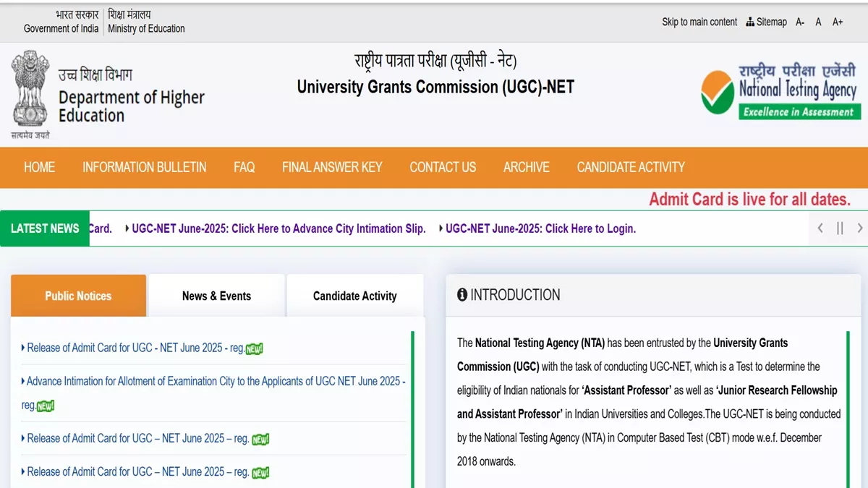Click the LATEST NEWS label
Image resolution: width=868 pixels, height=488 pixels.
click(x=45, y=228)
